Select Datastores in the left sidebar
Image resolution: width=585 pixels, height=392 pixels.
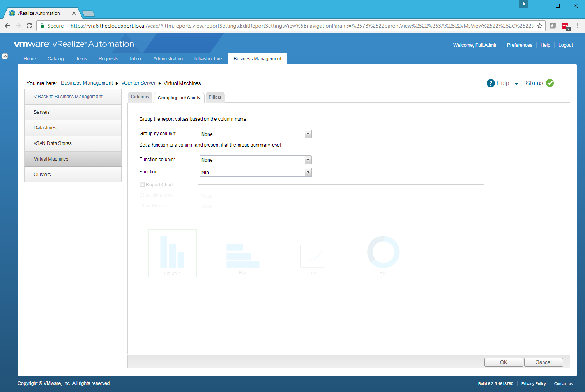[x=45, y=128]
